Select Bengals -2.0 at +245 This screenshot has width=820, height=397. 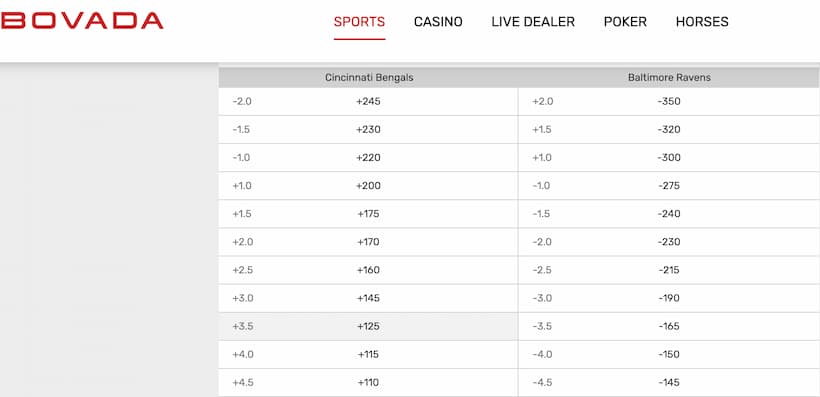click(368, 101)
